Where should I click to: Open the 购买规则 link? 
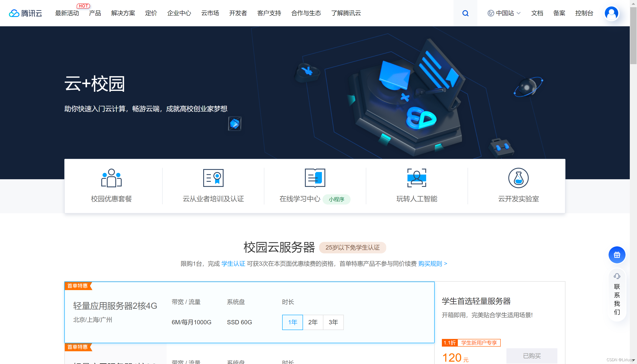(x=433, y=264)
